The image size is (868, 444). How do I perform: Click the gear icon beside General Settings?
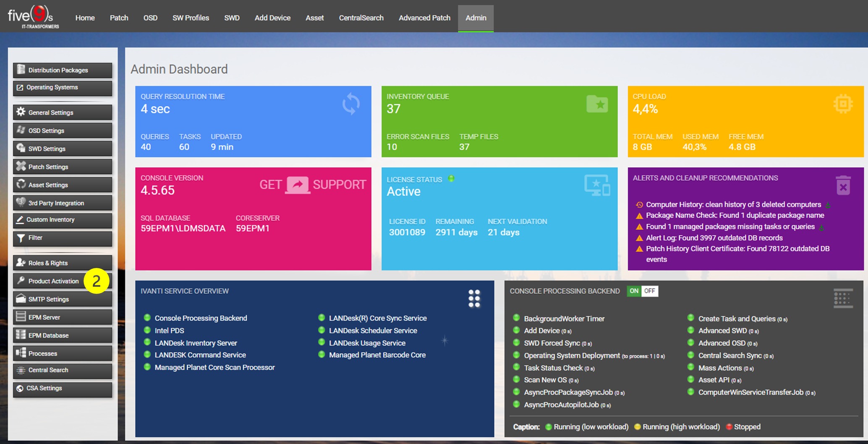(21, 112)
